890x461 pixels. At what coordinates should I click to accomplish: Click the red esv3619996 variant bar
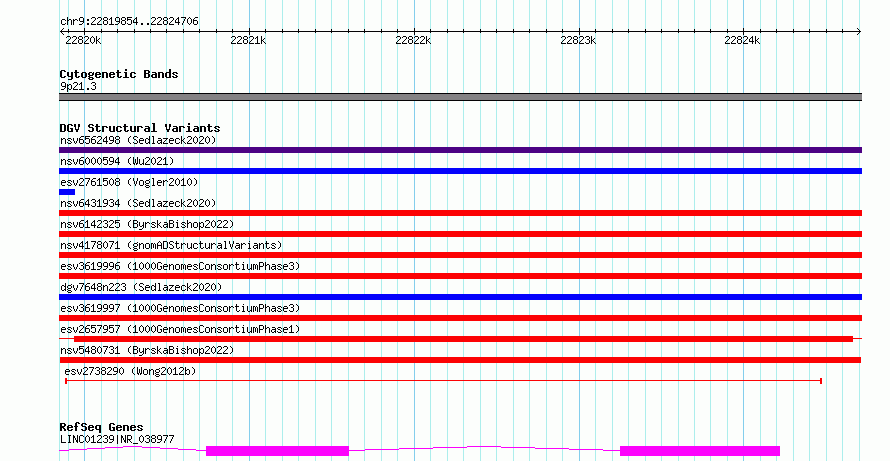(x=460, y=276)
